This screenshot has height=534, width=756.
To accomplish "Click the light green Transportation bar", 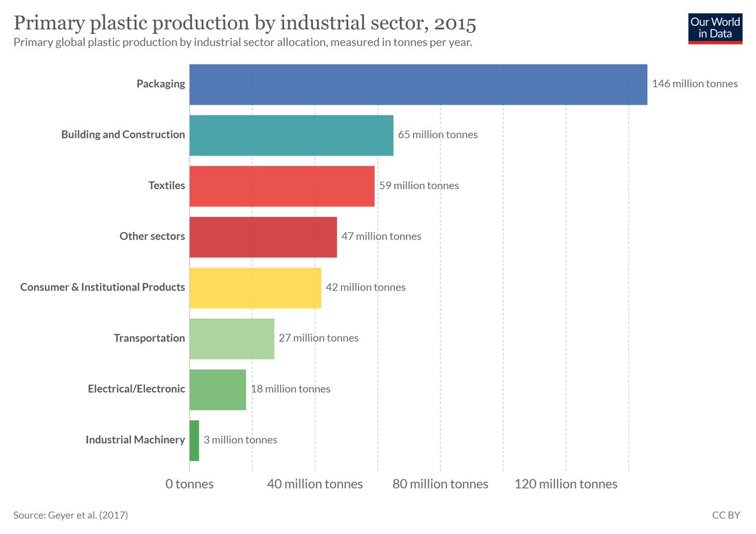I will [232, 339].
